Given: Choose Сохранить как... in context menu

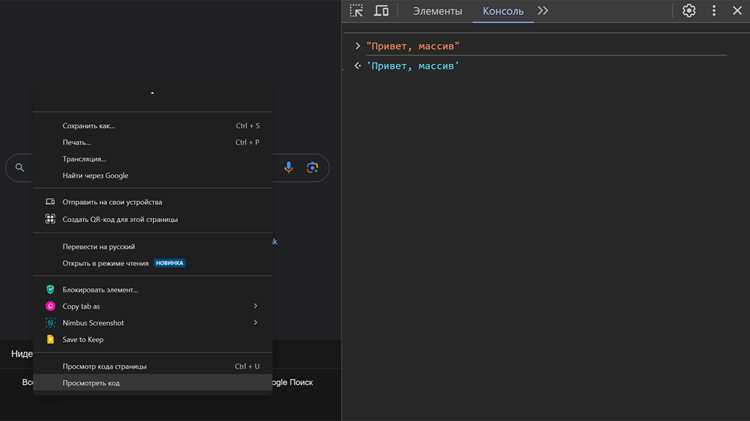Looking at the screenshot, I should (x=153, y=126).
